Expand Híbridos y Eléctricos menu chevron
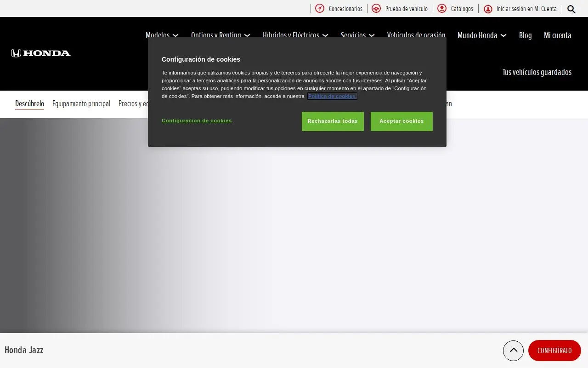Image resolution: width=588 pixels, height=368 pixels. [325, 35]
